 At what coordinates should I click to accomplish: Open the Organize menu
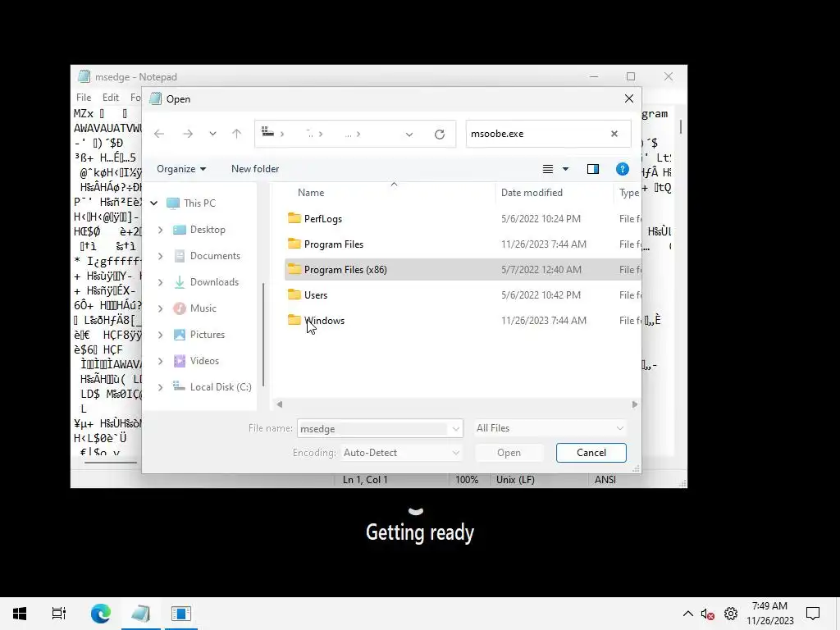(181, 169)
